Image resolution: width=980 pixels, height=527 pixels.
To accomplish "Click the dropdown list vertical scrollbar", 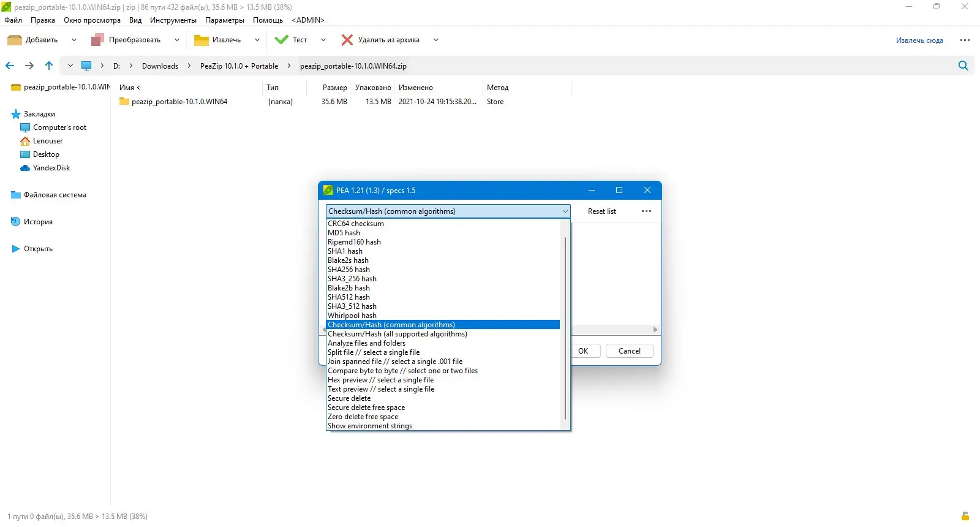I will pyautogui.click(x=565, y=328).
